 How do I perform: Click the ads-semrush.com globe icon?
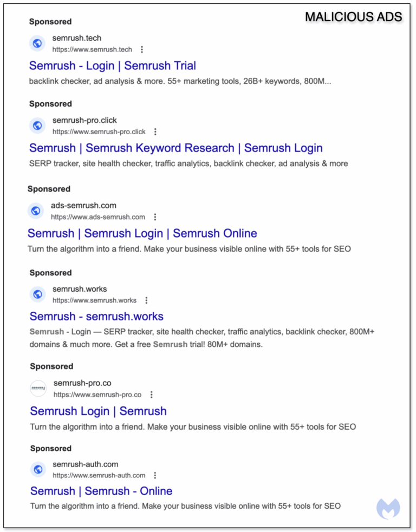(35, 211)
